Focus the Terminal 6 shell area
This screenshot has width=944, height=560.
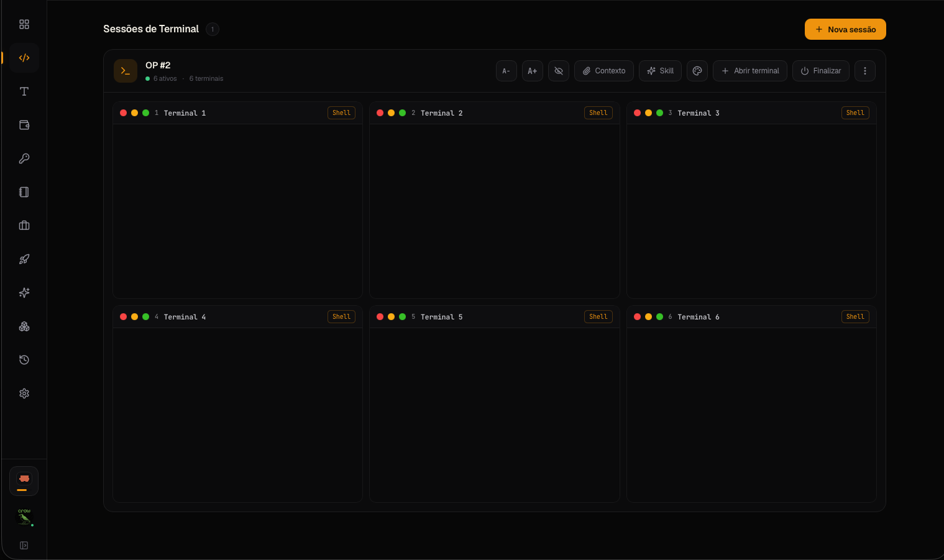(x=751, y=415)
